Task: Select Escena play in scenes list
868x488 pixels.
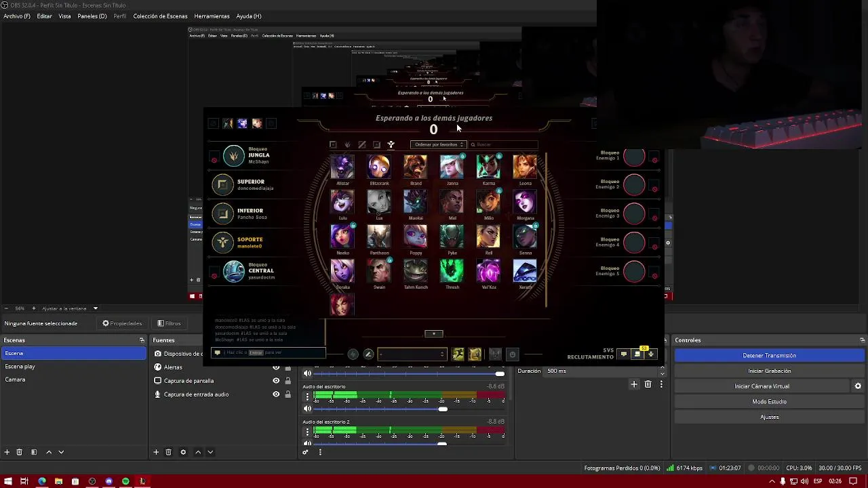Action: pyautogui.click(x=73, y=367)
